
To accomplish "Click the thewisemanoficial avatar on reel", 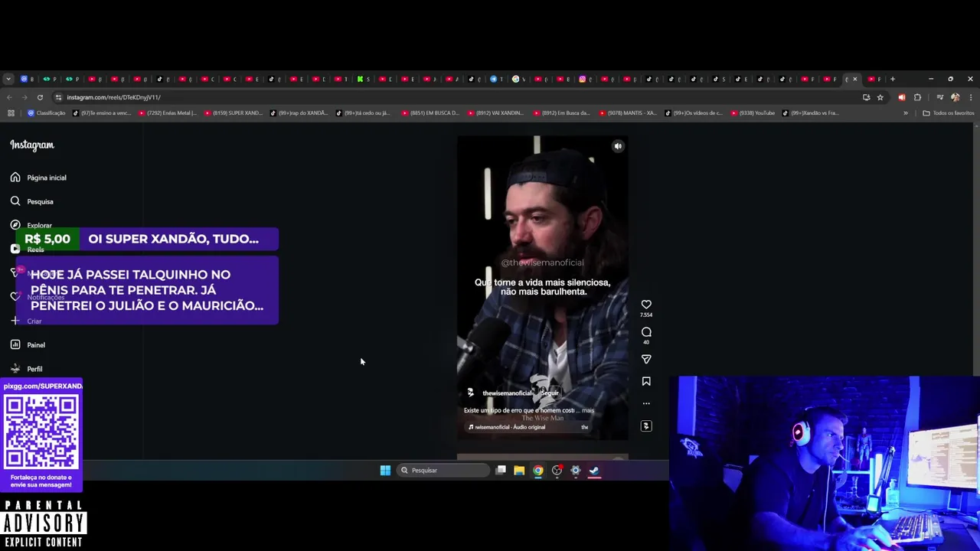I will click(x=471, y=393).
